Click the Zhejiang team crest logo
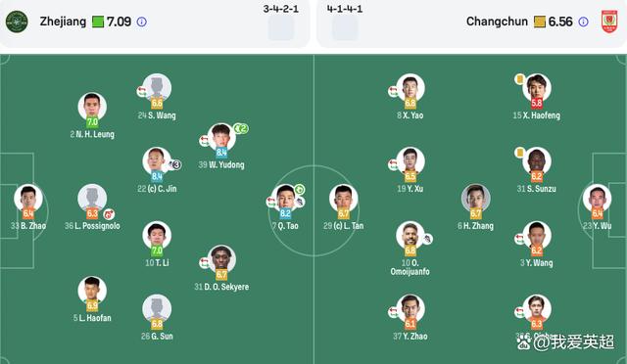The image size is (627, 364). click(17, 22)
